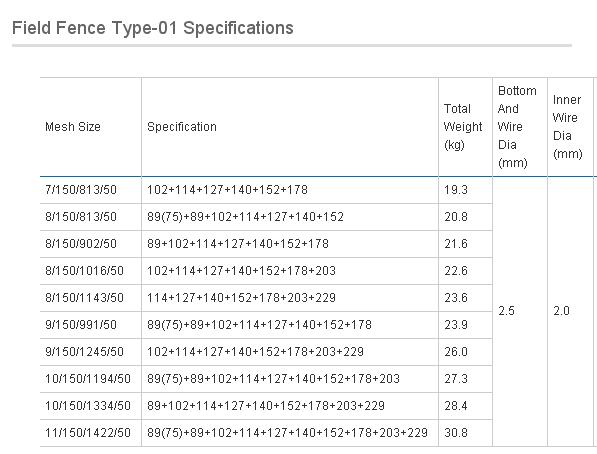597x454 pixels.
Task: Click the Bottom And Wire Dia header
Action: pos(520,127)
